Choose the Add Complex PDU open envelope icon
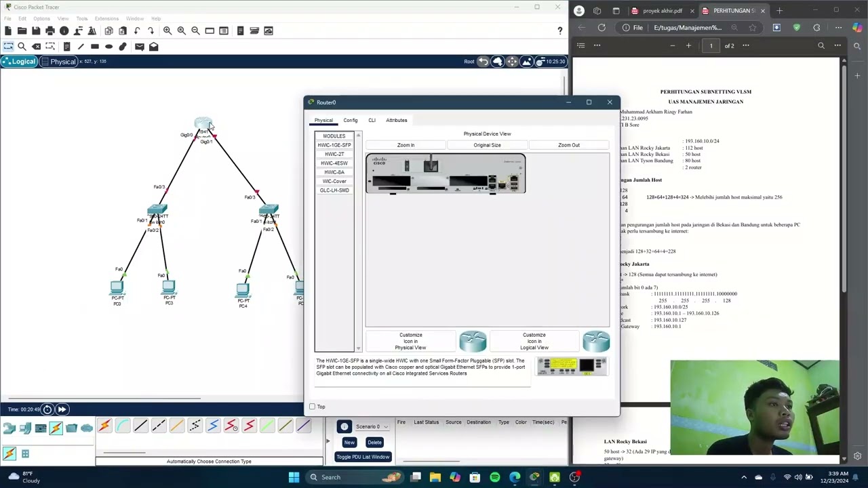Image resolution: width=868 pixels, height=488 pixels. (x=153, y=46)
